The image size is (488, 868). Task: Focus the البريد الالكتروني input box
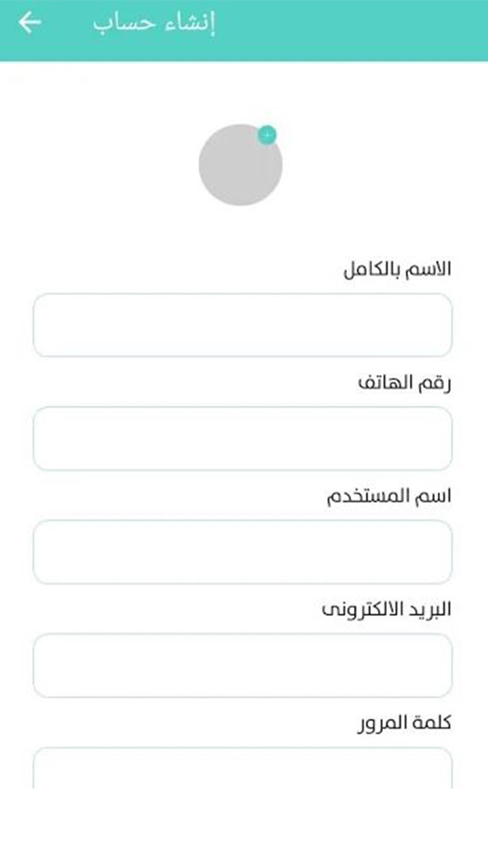(243, 665)
